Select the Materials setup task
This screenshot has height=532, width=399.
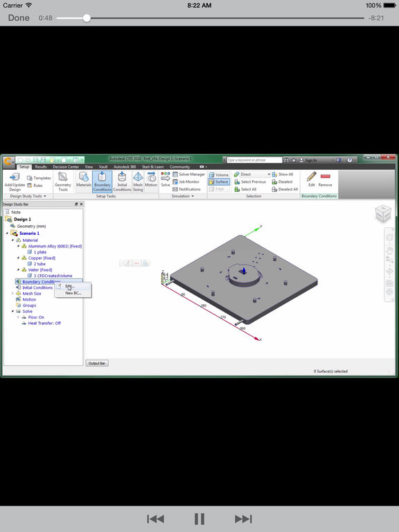coord(83,180)
